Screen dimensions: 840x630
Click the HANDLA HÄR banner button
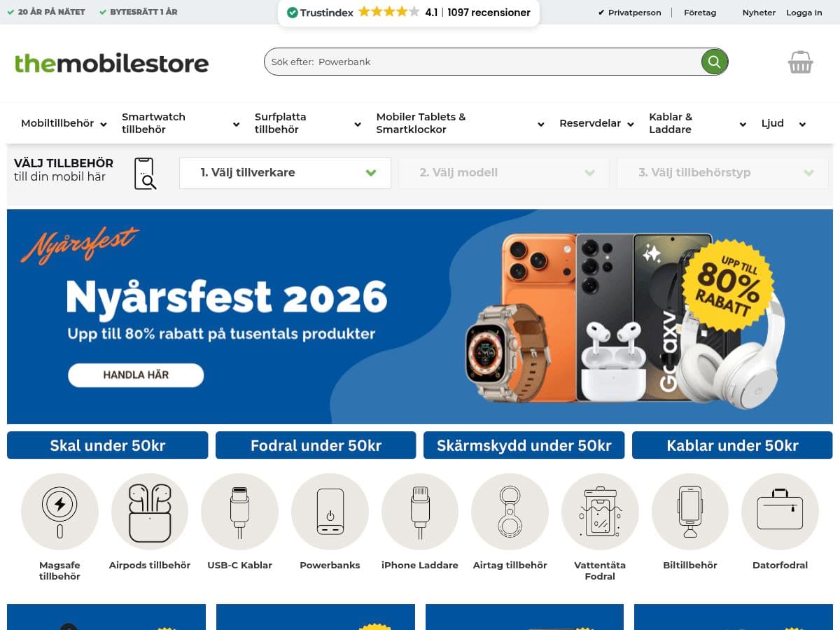coord(136,375)
